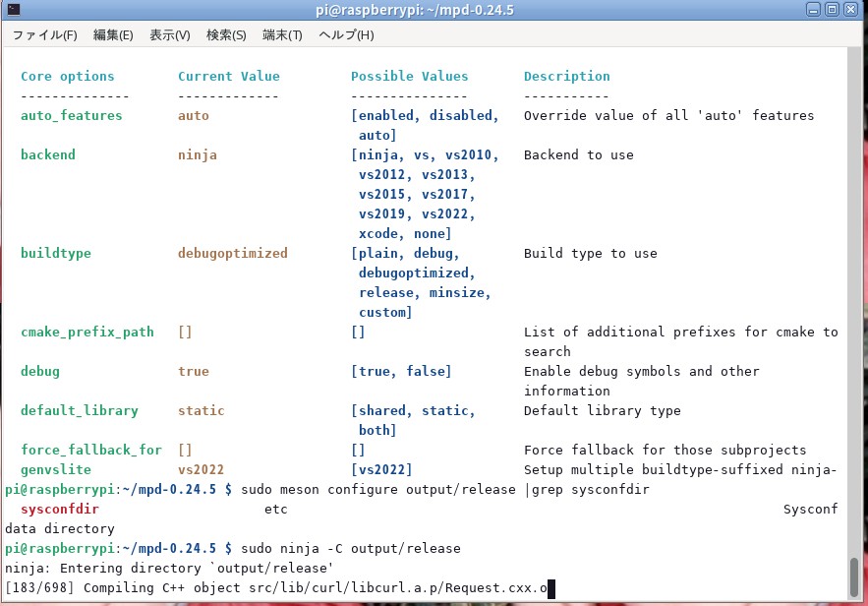
Task: Click the auto_features option name
Action: tap(72, 116)
